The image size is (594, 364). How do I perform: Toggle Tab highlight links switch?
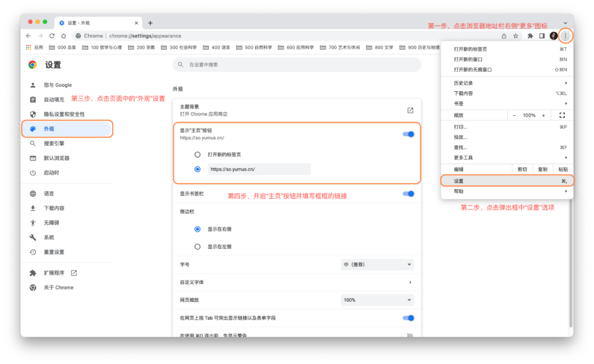(408, 318)
